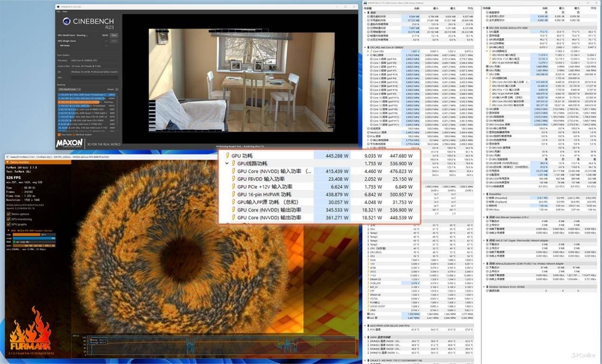This screenshot has height=364, width=602.
Task: Click the lightning icon beside GPU FBVDD 输入功率
Action: pos(233,179)
